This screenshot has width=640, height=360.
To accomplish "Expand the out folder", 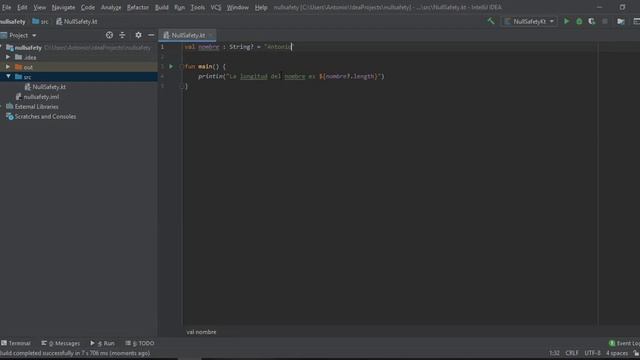I will (x=8, y=67).
